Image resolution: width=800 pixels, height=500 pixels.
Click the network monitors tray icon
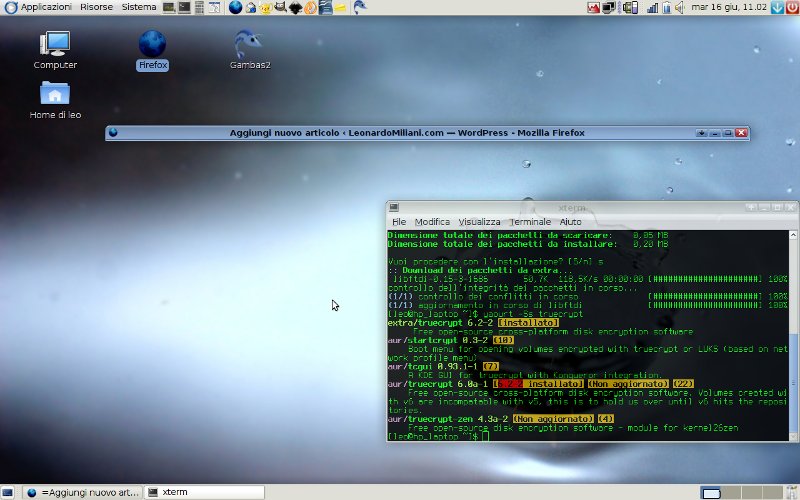(608, 7)
